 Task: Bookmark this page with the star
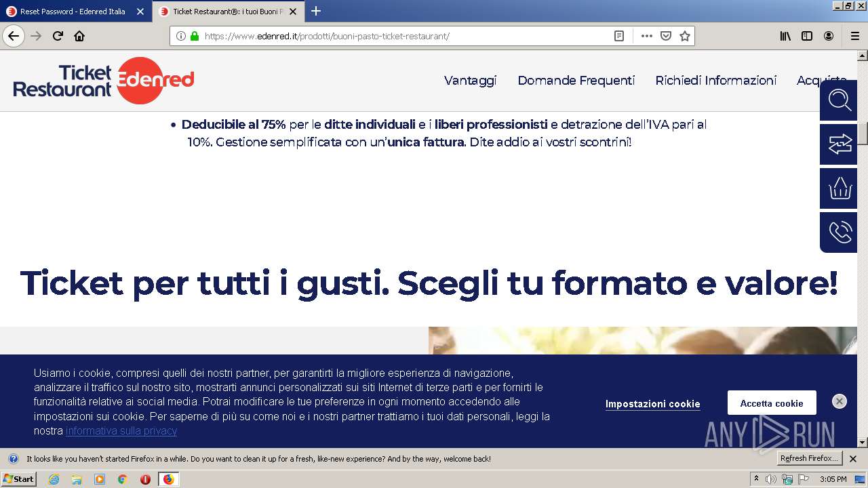click(685, 36)
